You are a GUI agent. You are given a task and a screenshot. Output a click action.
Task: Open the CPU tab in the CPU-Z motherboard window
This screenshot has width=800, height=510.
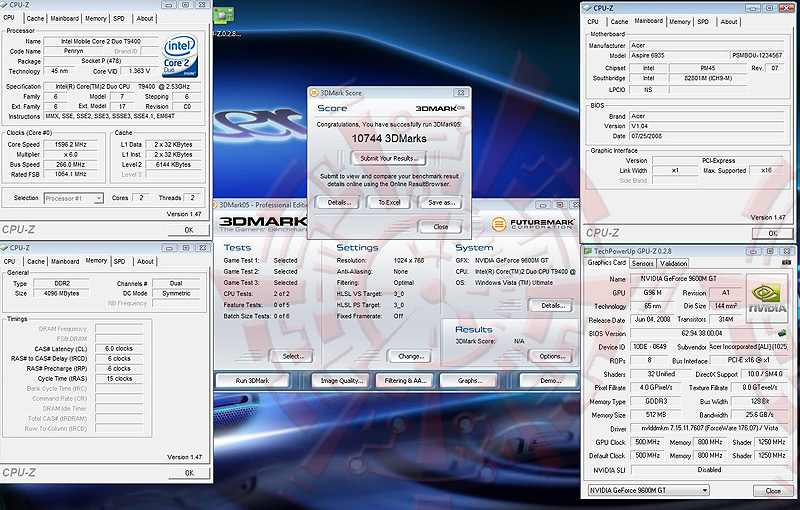(593, 22)
